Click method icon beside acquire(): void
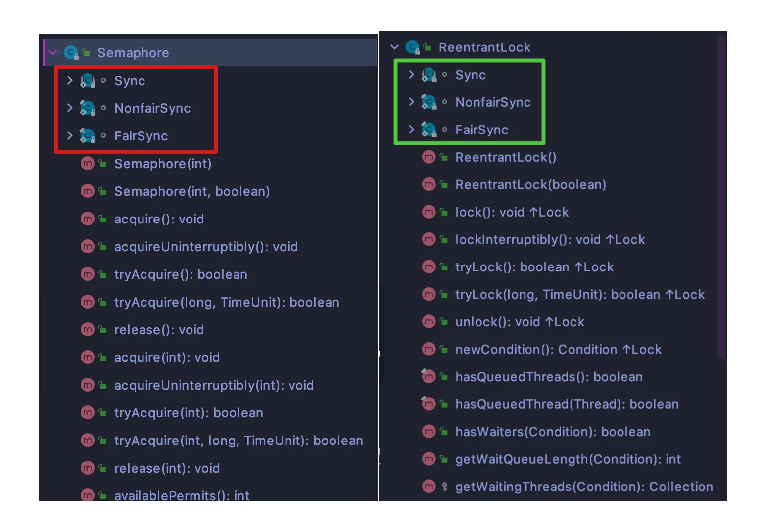Image resolution: width=763 pixels, height=532 pixels. [88, 219]
